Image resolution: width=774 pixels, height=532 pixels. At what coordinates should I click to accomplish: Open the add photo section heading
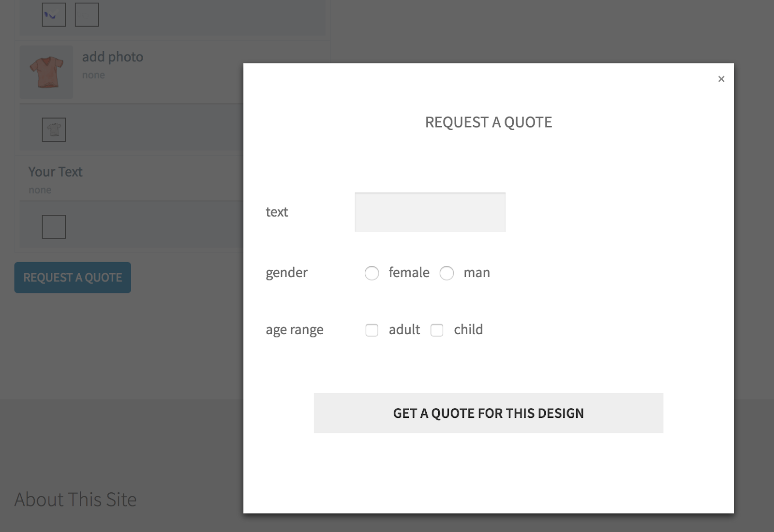[113, 57]
